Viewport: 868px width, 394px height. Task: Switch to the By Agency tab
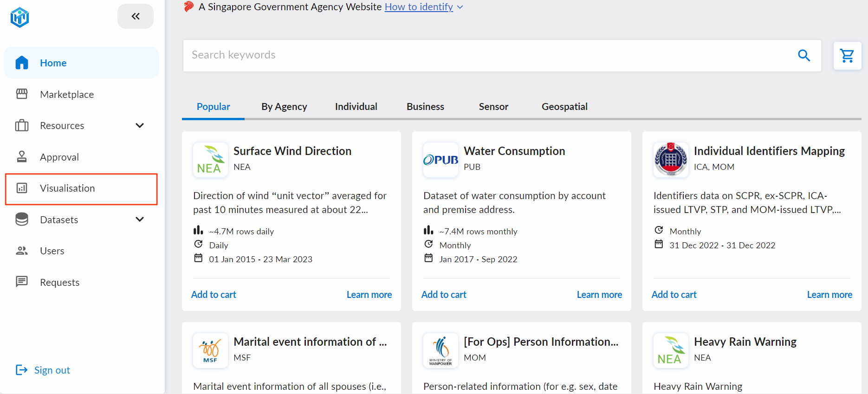(284, 107)
